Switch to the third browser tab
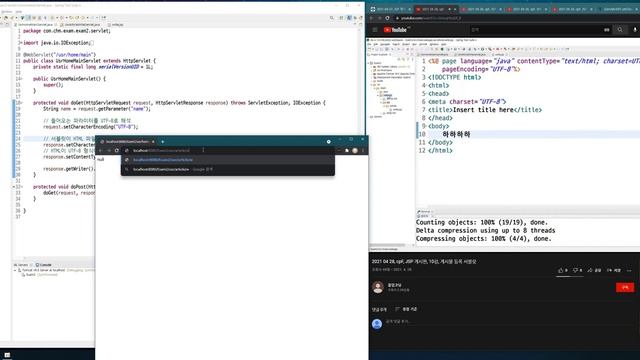Viewport: 640px width, 360px height. pos(482,9)
